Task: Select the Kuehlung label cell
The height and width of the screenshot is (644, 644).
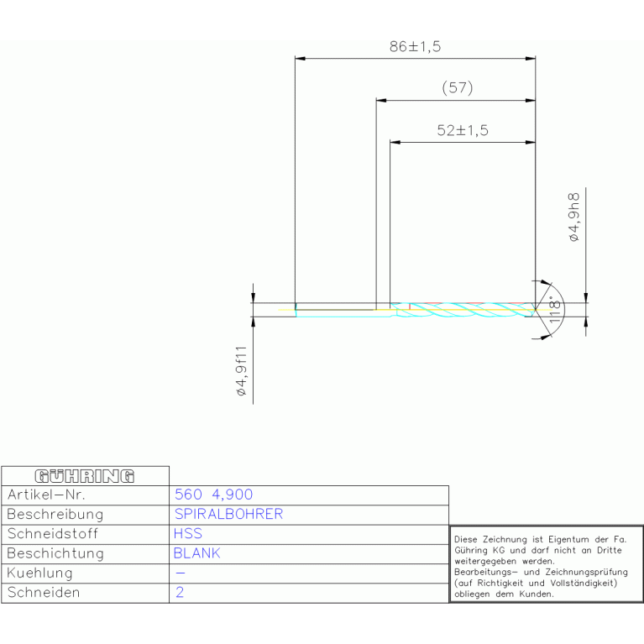Action: point(39,573)
